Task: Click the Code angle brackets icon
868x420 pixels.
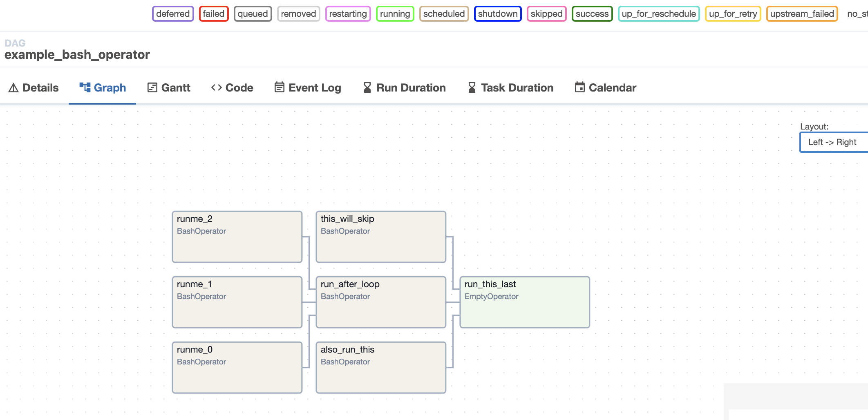Action: [x=217, y=88]
